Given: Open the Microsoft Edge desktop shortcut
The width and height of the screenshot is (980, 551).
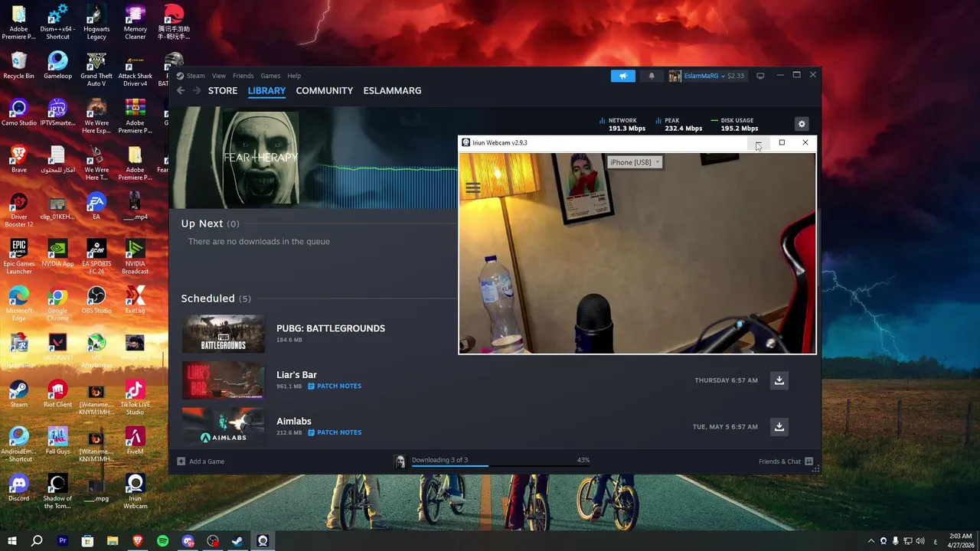Looking at the screenshot, I should [x=19, y=304].
